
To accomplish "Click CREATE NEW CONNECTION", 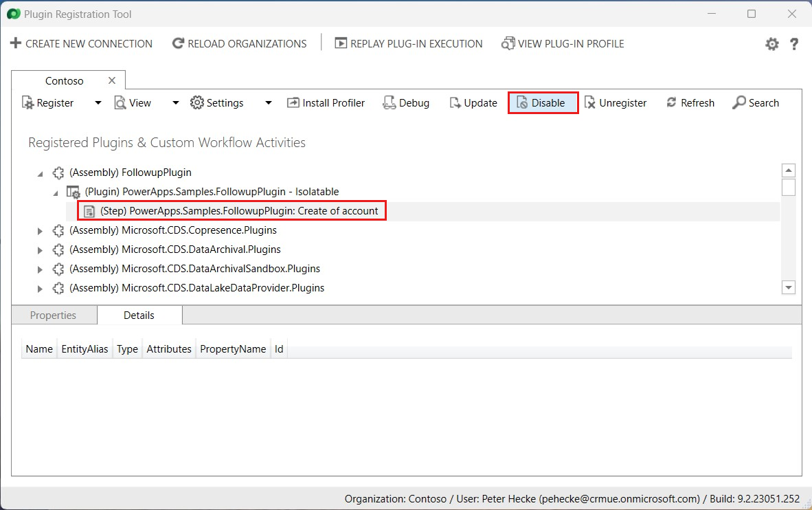I will pyautogui.click(x=81, y=43).
